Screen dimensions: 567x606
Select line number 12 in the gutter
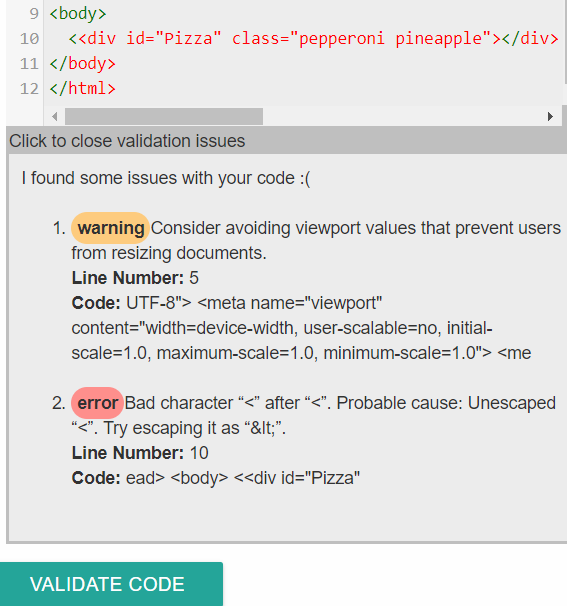tap(30, 89)
